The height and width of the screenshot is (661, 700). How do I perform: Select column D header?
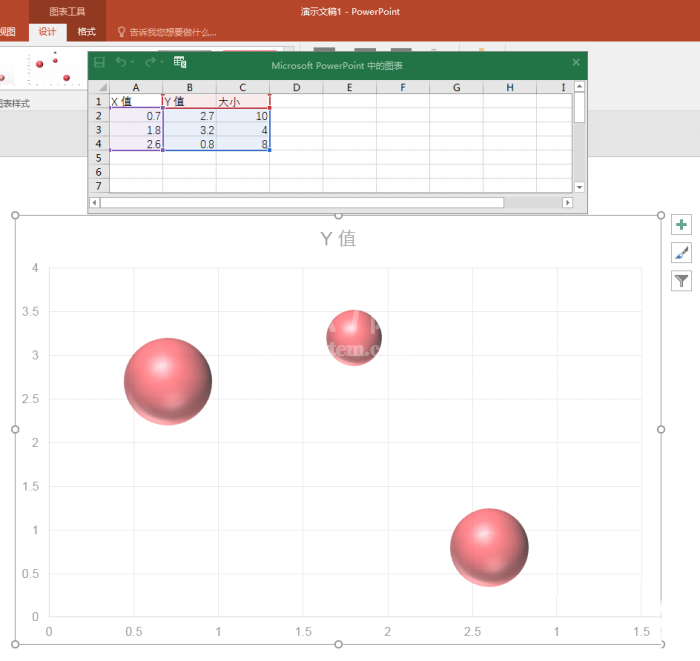click(296, 87)
